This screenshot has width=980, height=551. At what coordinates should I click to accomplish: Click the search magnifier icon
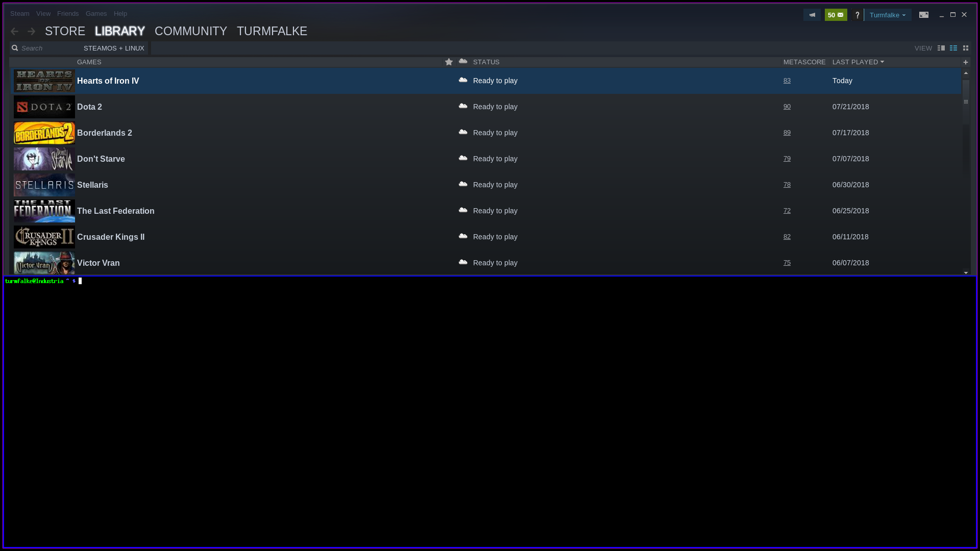[15, 48]
